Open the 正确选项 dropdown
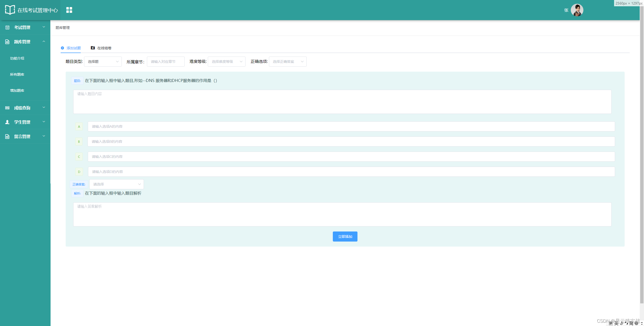The width and height of the screenshot is (644, 326). [x=288, y=62]
